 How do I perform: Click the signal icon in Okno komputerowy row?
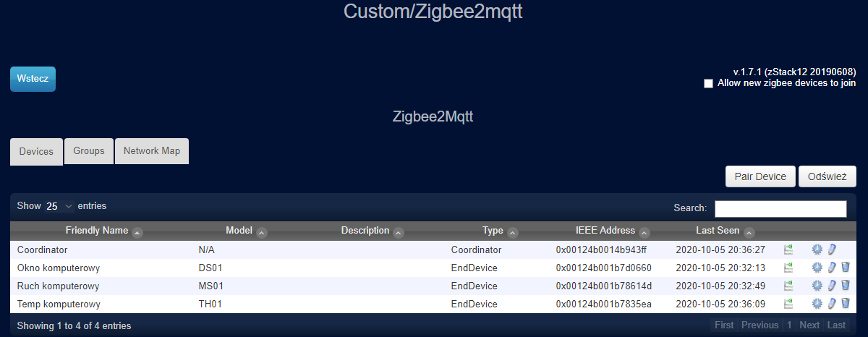point(788,268)
